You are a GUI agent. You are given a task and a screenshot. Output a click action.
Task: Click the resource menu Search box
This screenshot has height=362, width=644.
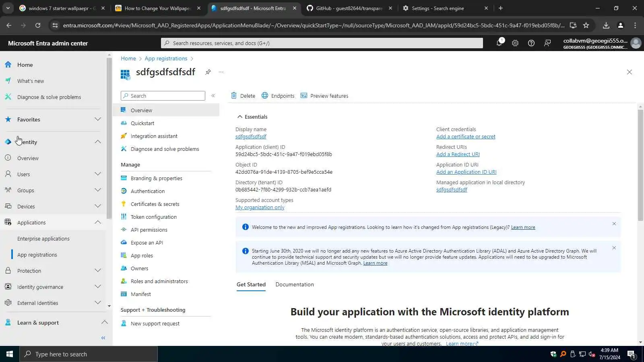point(163,96)
